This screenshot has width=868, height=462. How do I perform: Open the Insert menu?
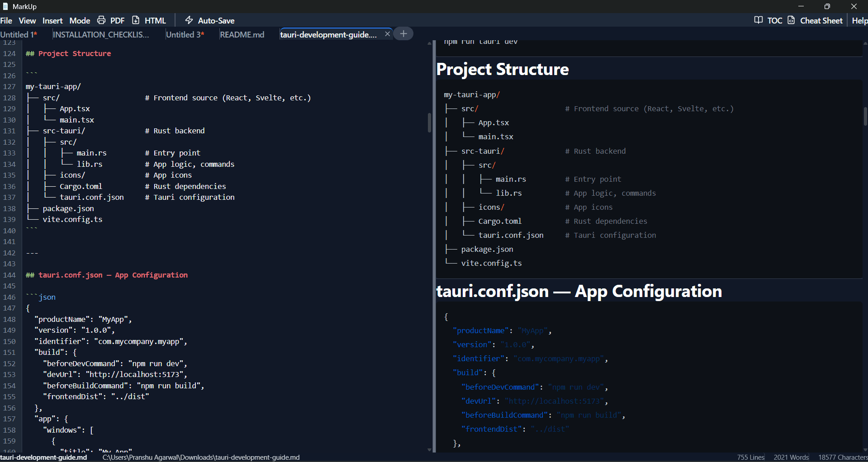52,20
